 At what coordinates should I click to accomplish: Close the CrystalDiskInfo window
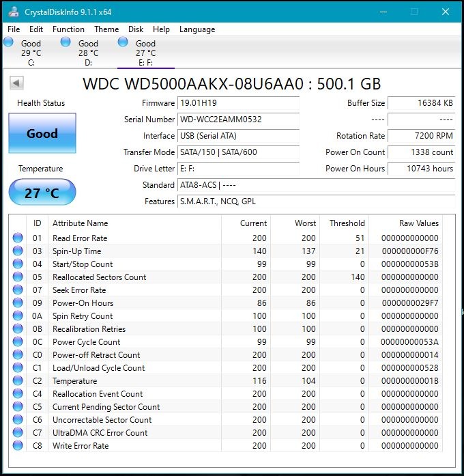click(x=445, y=12)
